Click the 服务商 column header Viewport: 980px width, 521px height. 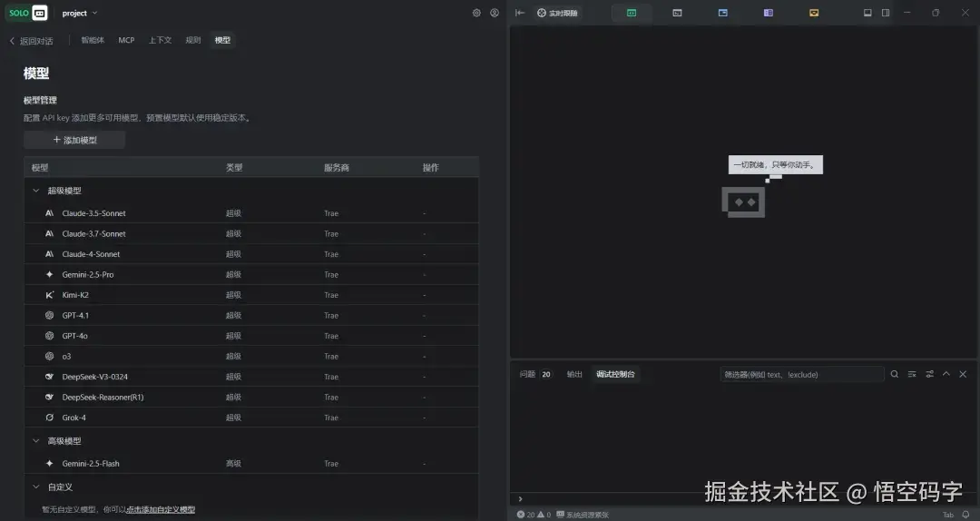click(337, 168)
